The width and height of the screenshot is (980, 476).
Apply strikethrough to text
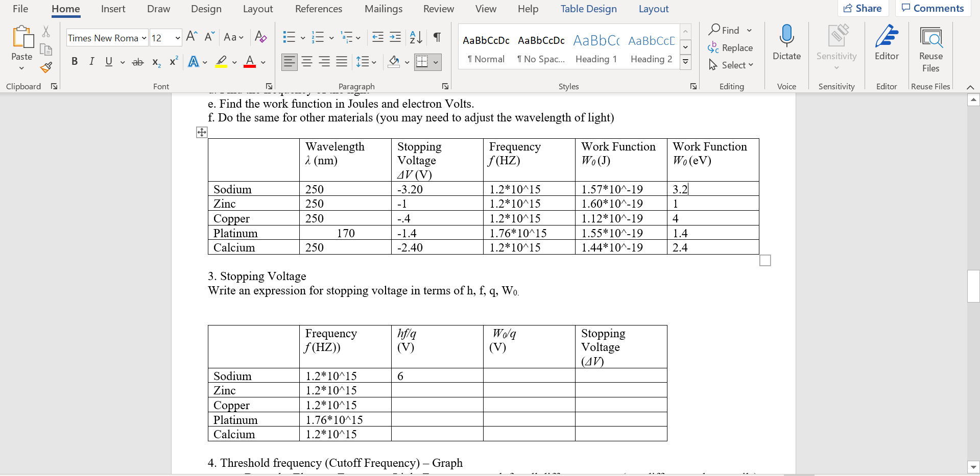138,62
